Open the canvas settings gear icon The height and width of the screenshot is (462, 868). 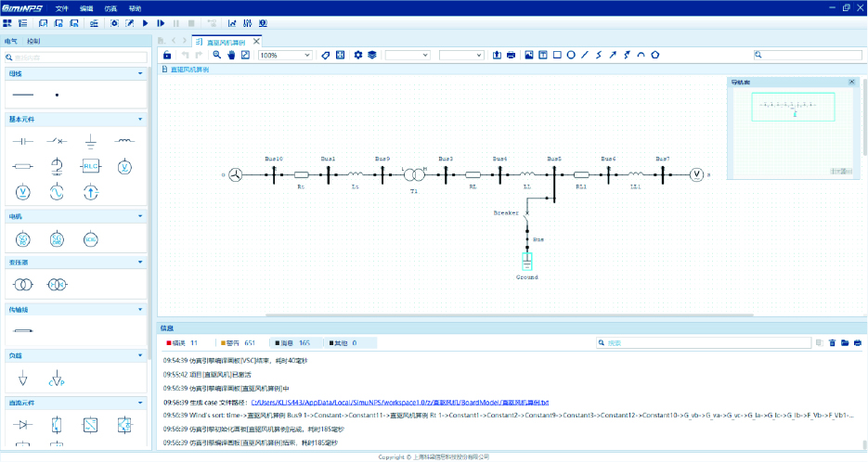[x=358, y=56]
